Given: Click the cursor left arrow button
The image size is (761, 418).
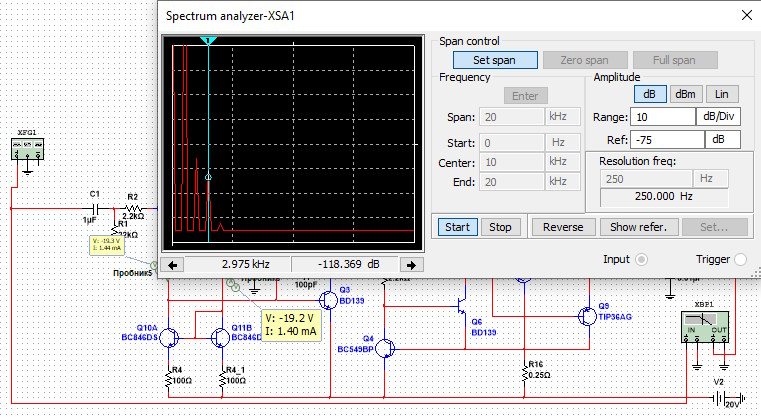Looking at the screenshot, I should point(173,265).
